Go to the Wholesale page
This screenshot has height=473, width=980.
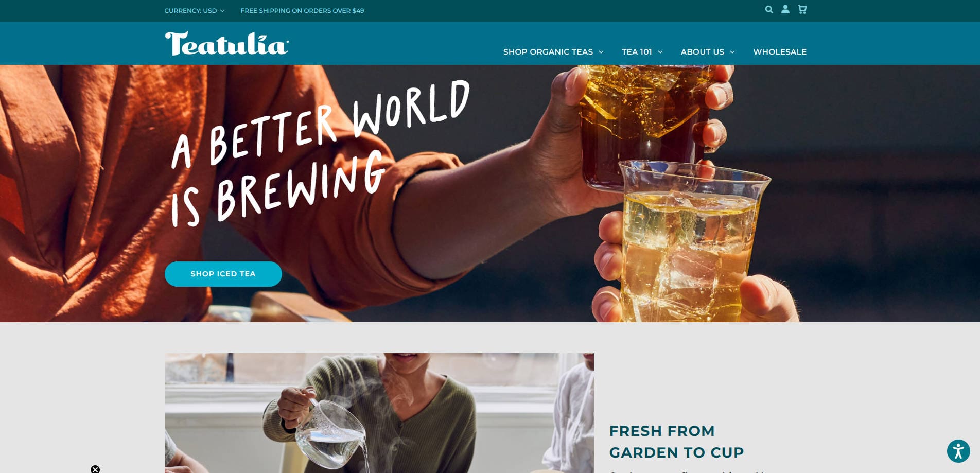780,52
